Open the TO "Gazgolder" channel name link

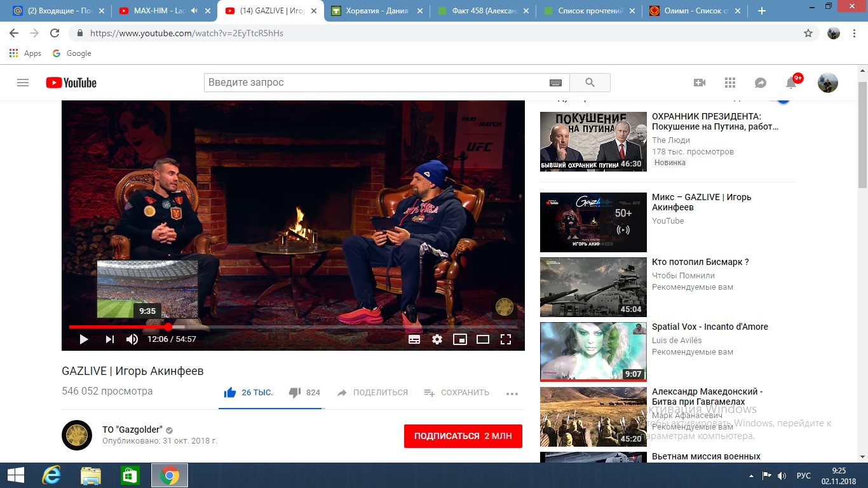132,430
